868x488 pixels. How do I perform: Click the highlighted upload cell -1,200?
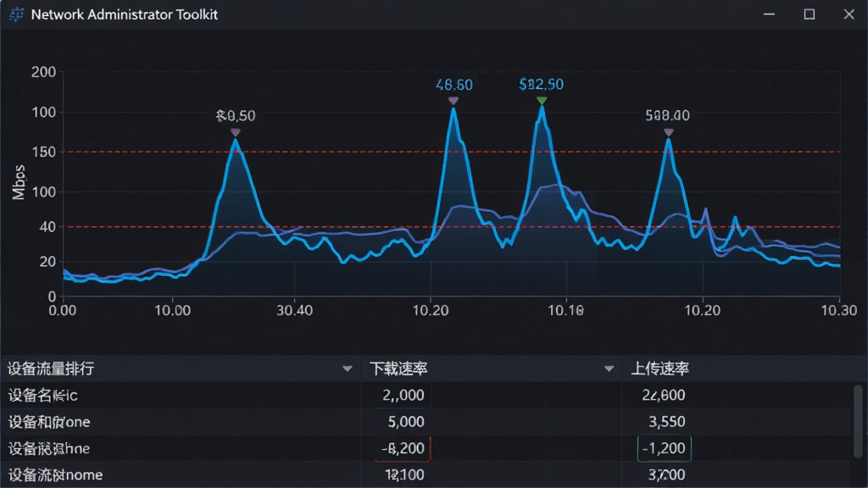click(664, 448)
